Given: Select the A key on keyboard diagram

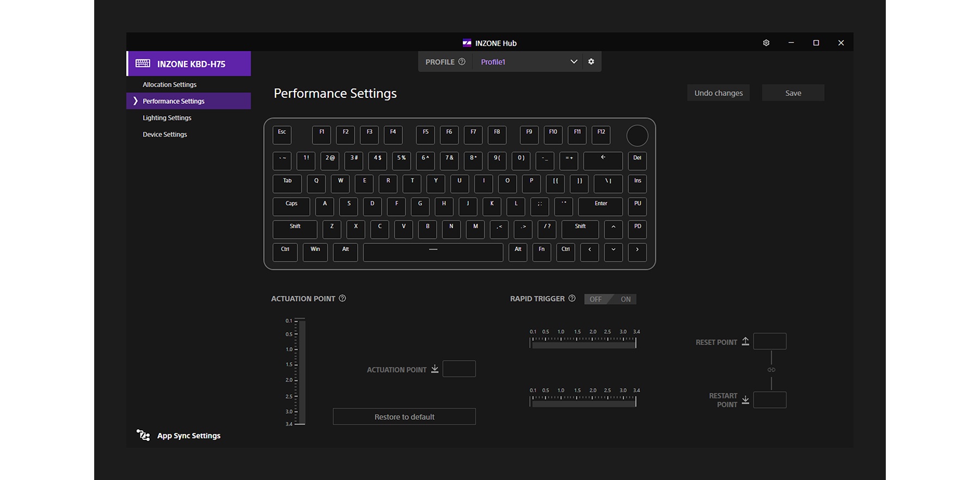Looking at the screenshot, I should pos(324,207).
